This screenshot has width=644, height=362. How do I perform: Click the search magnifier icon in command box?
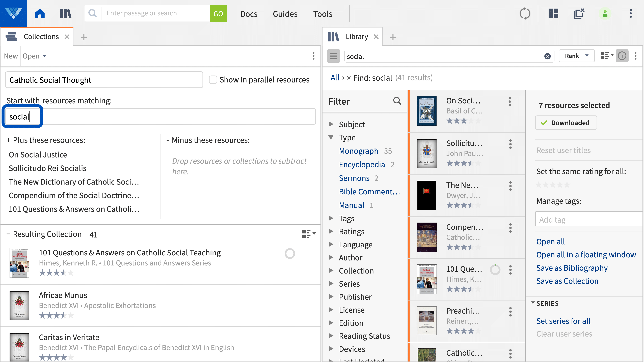[x=93, y=13]
